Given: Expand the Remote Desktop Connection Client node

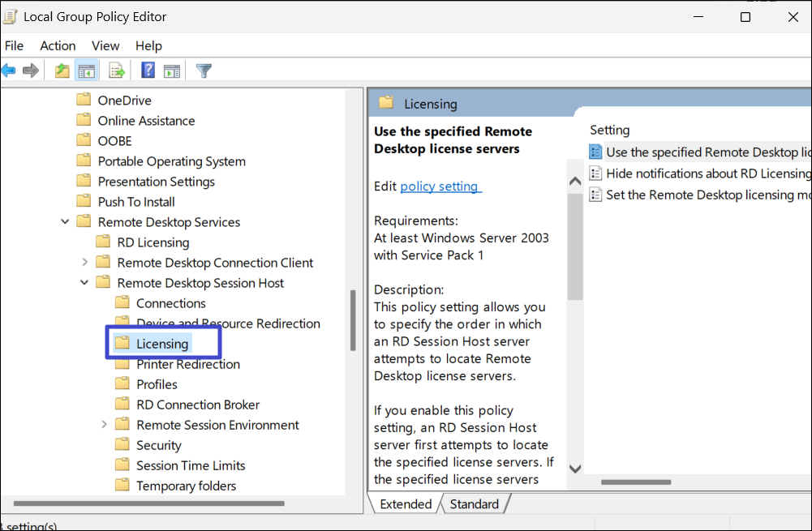Looking at the screenshot, I should pyautogui.click(x=84, y=263).
